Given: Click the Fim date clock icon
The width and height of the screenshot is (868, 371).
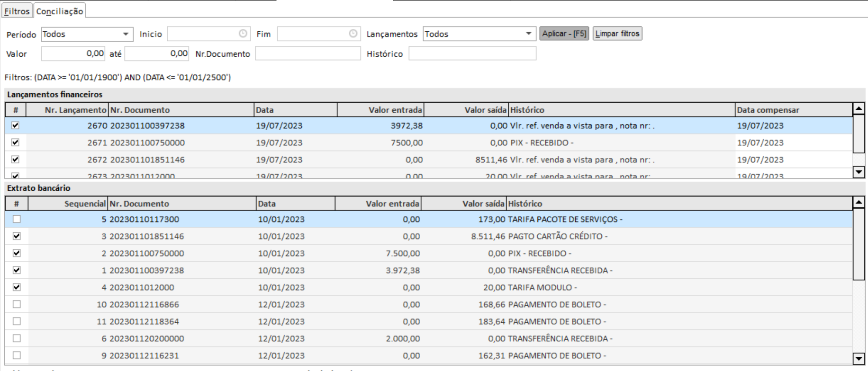Looking at the screenshot, I should point(353,34).
